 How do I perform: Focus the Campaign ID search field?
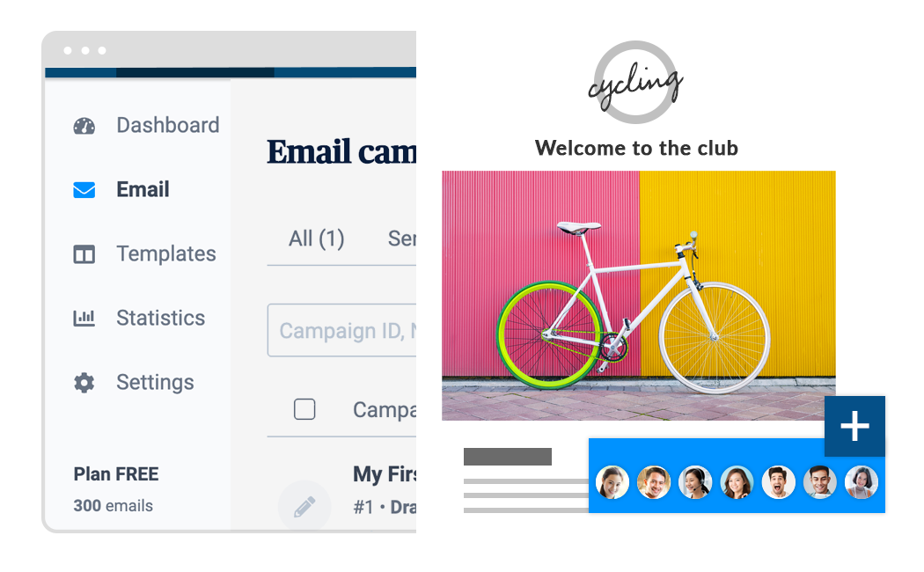pyautogui.click(x=341, y=331)
